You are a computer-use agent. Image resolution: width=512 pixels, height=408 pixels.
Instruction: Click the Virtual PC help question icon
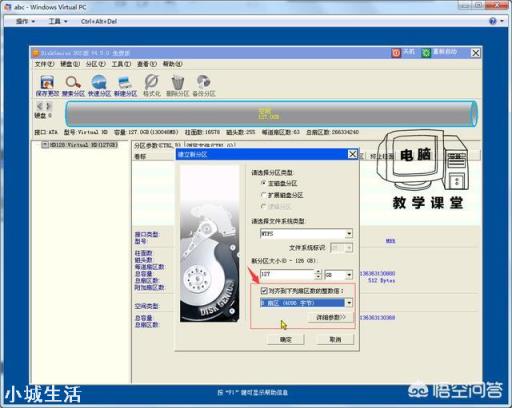pos(493,21)
